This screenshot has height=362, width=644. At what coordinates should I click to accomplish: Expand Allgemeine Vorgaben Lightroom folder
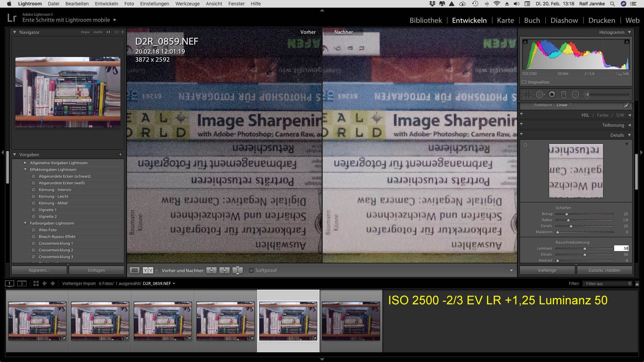pyautogui.click(x=25, y=163)
